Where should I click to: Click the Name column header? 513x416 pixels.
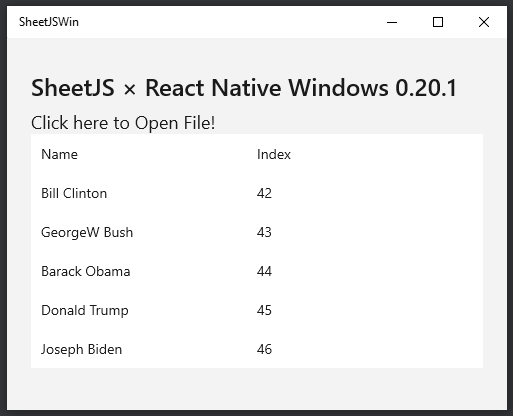pyautogui.click(x=59, y=154)
